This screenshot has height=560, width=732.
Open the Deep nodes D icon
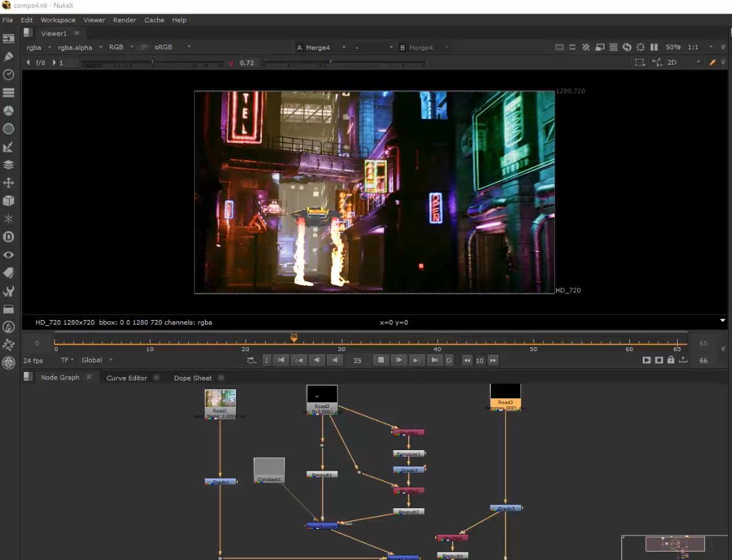coord(8,237)
